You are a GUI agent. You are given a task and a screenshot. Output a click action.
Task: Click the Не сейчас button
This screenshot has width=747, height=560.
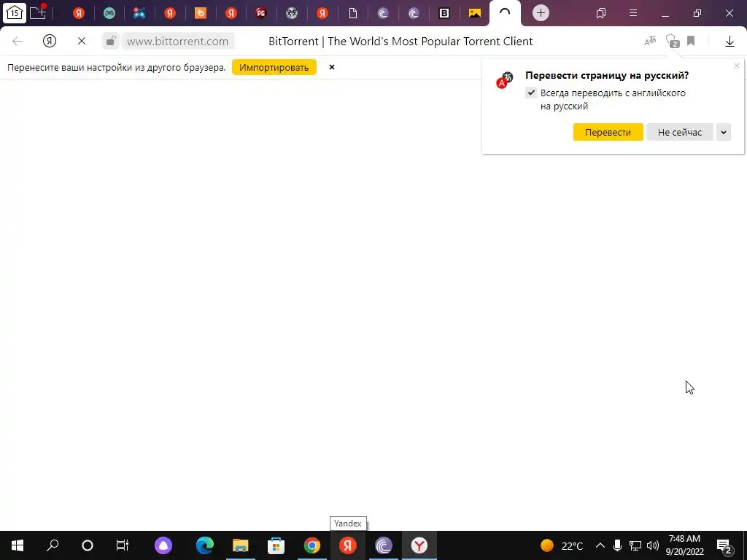point(680,132)
